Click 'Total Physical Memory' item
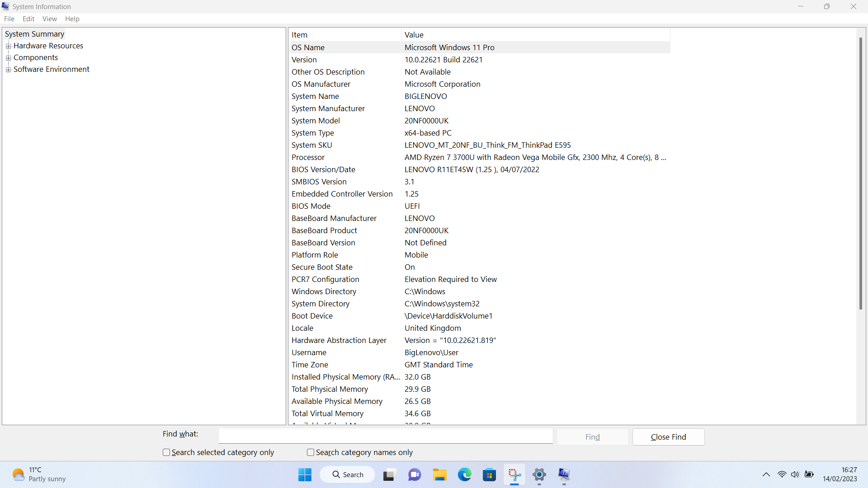 330,389
